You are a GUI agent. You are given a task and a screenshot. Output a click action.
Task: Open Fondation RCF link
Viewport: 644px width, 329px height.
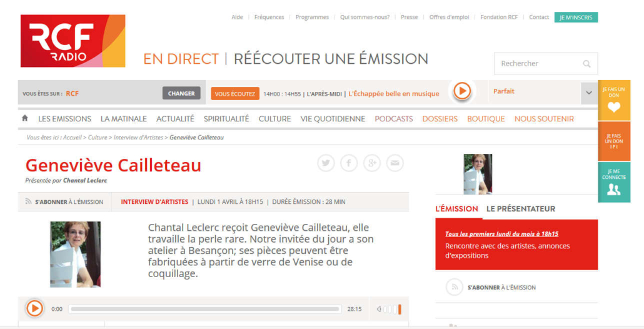point(499,18)
